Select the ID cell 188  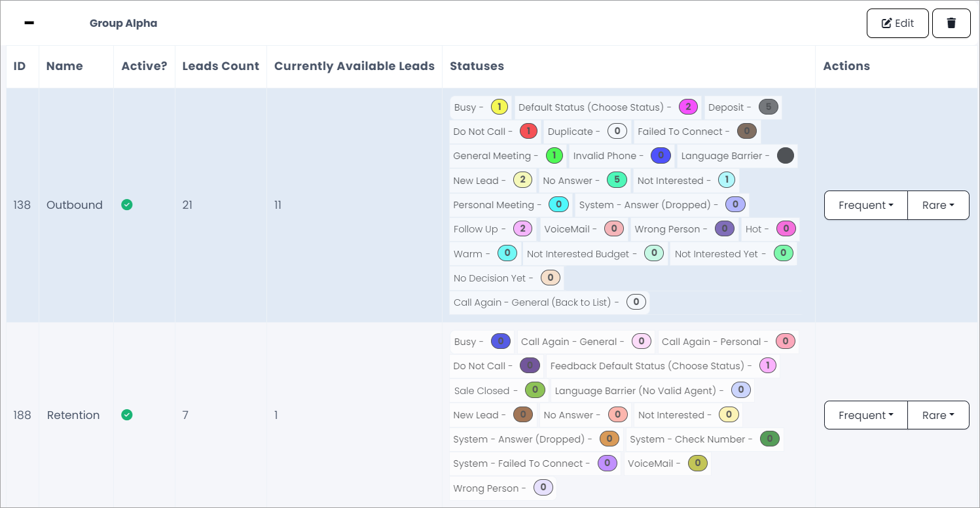point(22,415)
